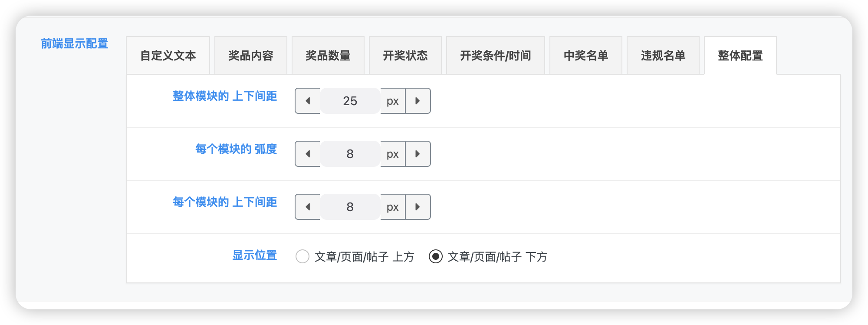
Task: Decrease 每个模块的 弧度 value with left arrow
Action: (308, 154)
